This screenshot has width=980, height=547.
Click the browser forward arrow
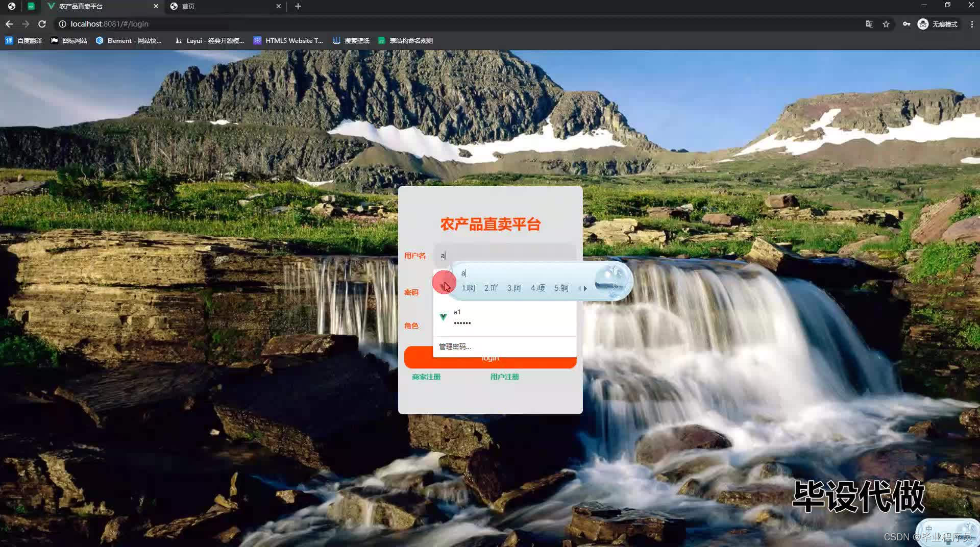(x=26, y=24)
